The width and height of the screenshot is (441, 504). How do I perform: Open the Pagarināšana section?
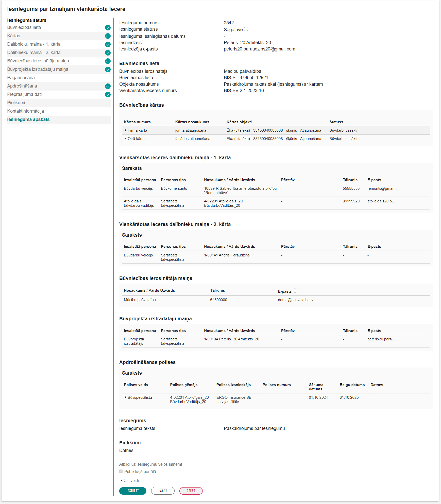(21, 78)
